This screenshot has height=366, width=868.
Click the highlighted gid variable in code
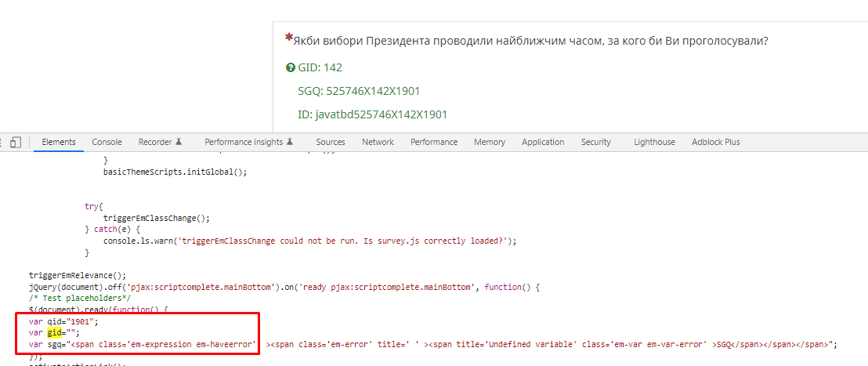pos(53,332)
